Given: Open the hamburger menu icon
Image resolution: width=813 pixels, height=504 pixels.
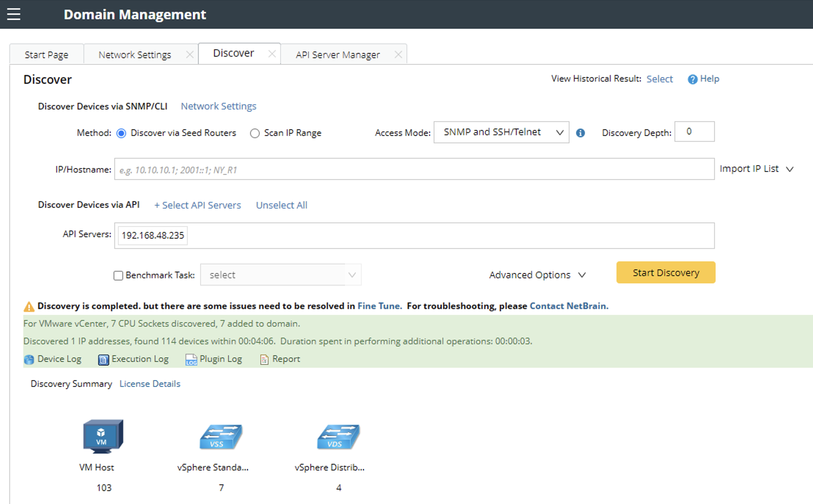Looking at the screenshot, I should click(14, 14).
